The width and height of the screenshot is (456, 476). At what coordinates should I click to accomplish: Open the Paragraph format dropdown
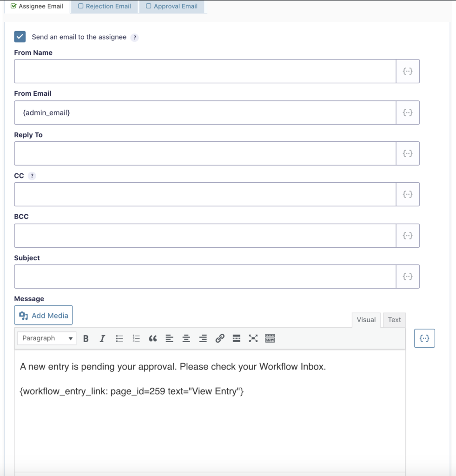point(47,338)
